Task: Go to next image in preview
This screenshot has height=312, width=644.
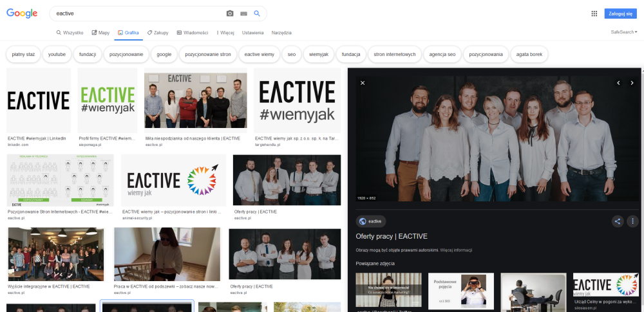Action: (x=632, y=83)
